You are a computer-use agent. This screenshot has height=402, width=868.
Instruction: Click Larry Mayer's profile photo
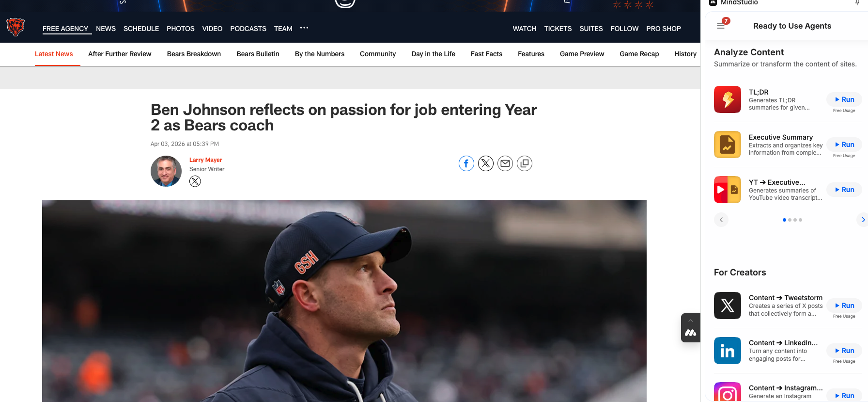(166, 171)
